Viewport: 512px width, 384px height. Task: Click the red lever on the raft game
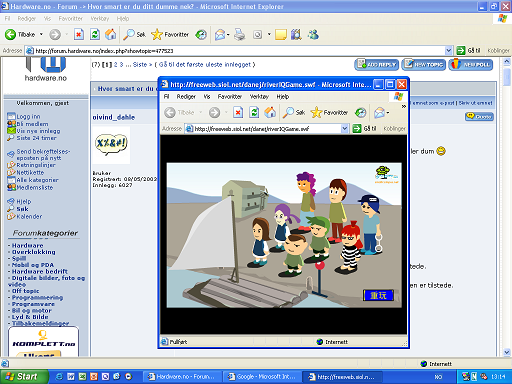[320, 266]
